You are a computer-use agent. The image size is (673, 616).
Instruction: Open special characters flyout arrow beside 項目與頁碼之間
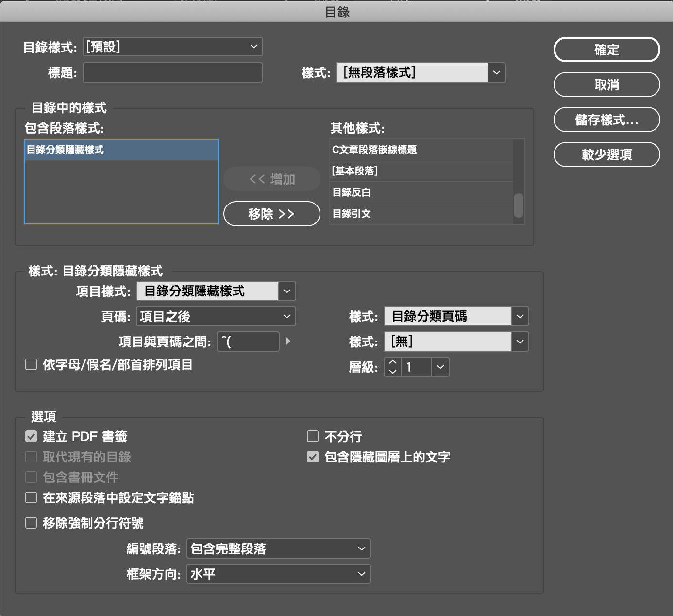pos(288,342)
